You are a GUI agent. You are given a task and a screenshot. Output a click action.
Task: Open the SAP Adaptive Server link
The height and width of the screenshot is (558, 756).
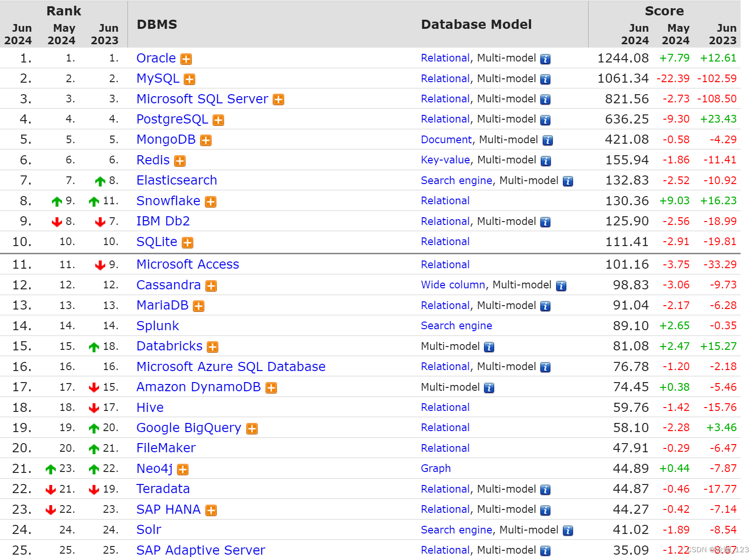(201, 550)
